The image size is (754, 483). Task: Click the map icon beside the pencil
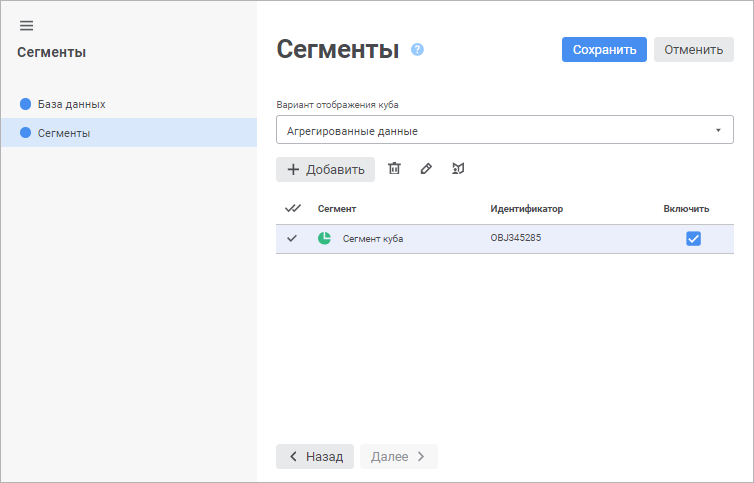[458, 169]
